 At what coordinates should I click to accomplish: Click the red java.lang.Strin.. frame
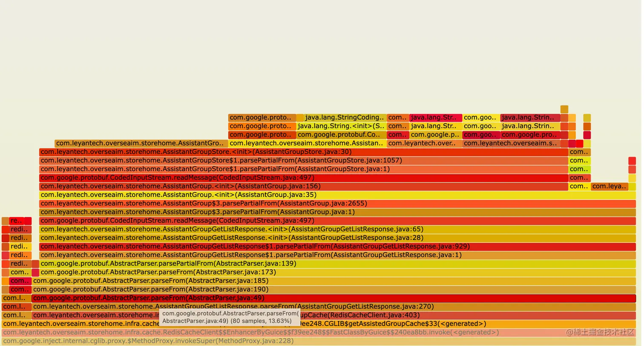(x=530, y=117)
